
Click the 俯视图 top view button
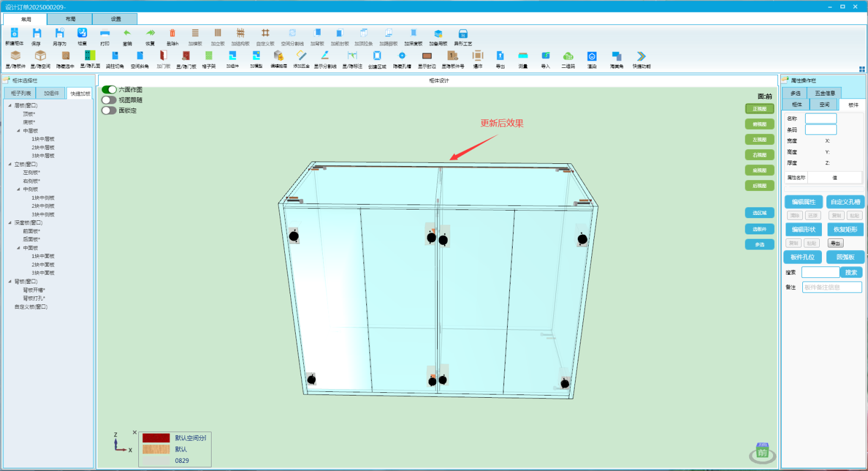pos(759,124)
